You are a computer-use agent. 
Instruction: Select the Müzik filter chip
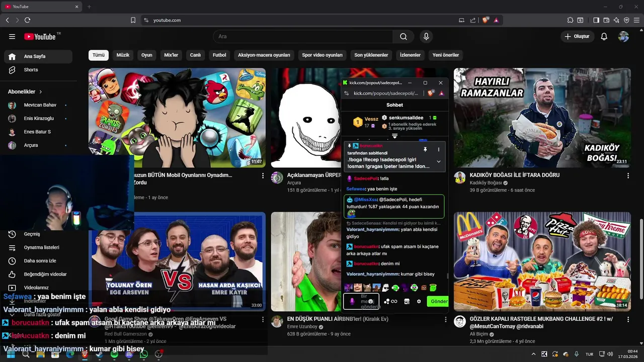click(123, 55)
